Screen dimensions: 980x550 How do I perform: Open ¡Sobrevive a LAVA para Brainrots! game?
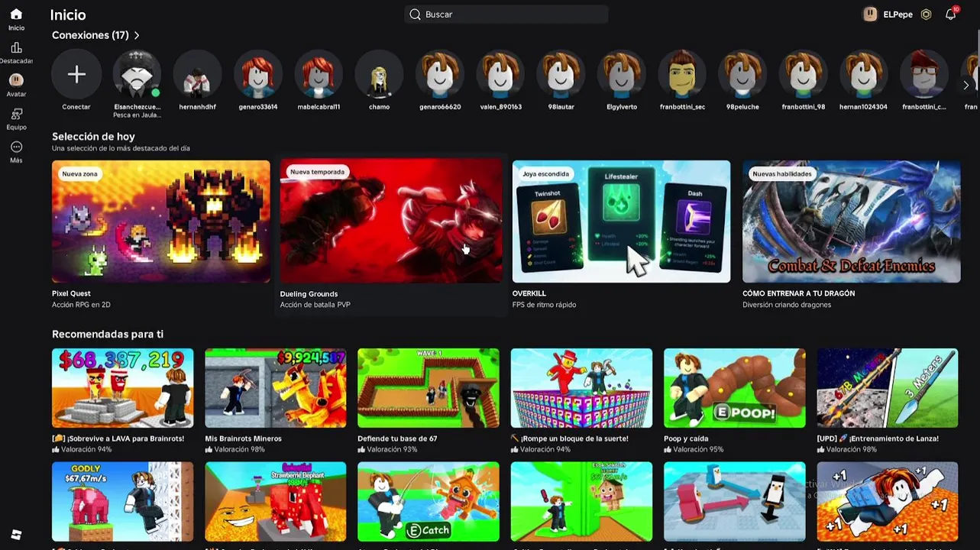click(x=123, y=388)
